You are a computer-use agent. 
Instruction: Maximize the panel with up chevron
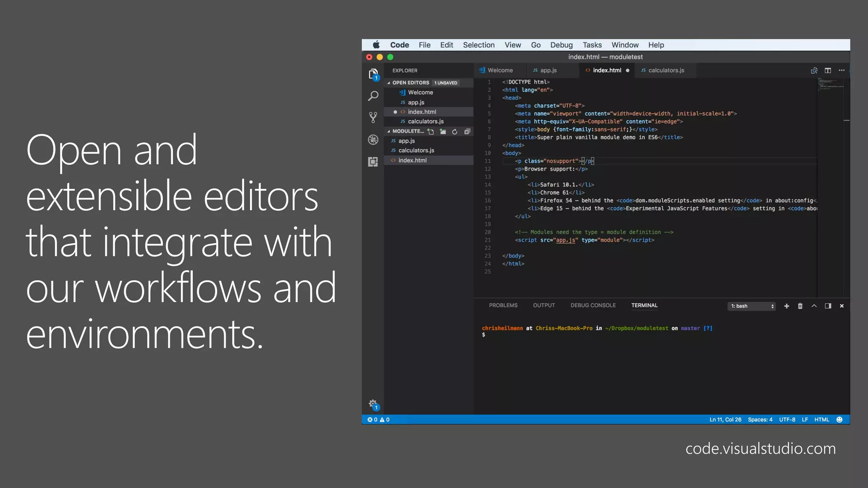tap(814, 306)
